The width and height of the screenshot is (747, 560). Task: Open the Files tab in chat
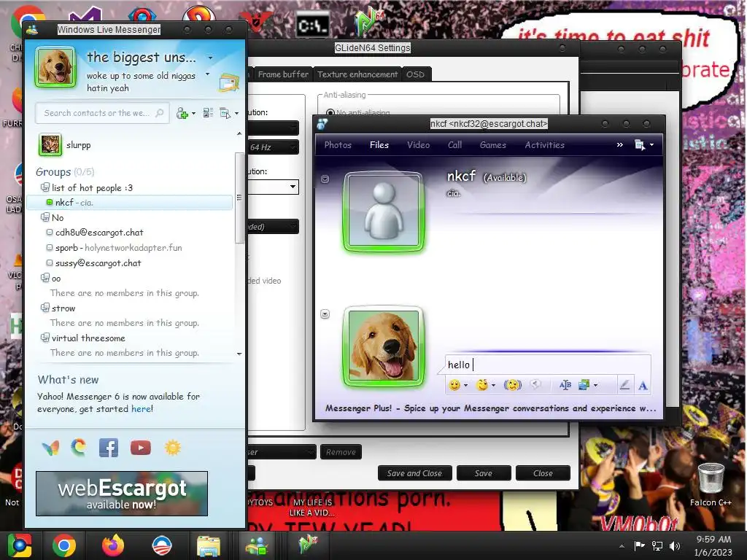379,145
